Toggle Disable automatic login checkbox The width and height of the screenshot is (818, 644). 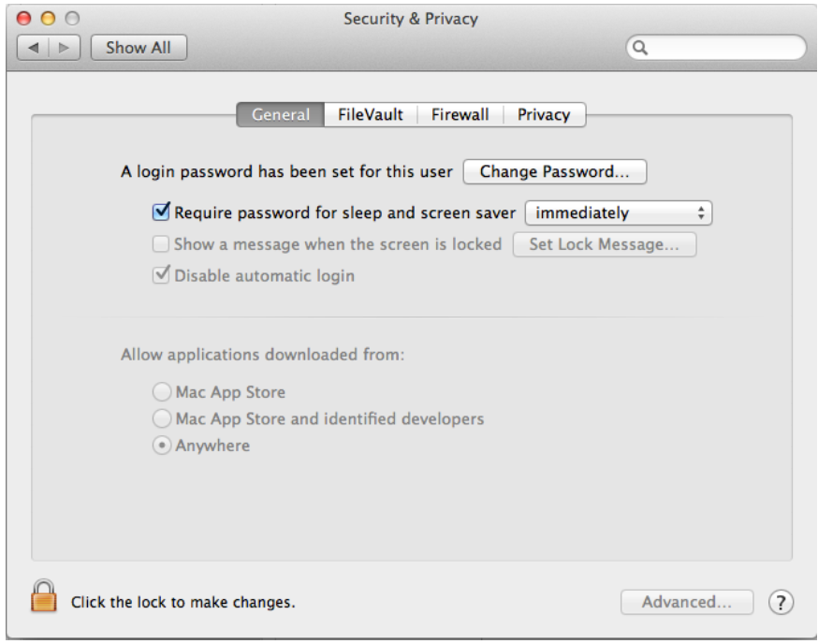click(160, 275)
